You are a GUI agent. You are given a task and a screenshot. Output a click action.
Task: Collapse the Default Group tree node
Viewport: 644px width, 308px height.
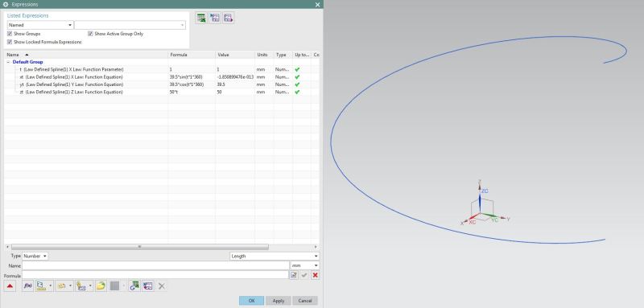click(8, 62)
